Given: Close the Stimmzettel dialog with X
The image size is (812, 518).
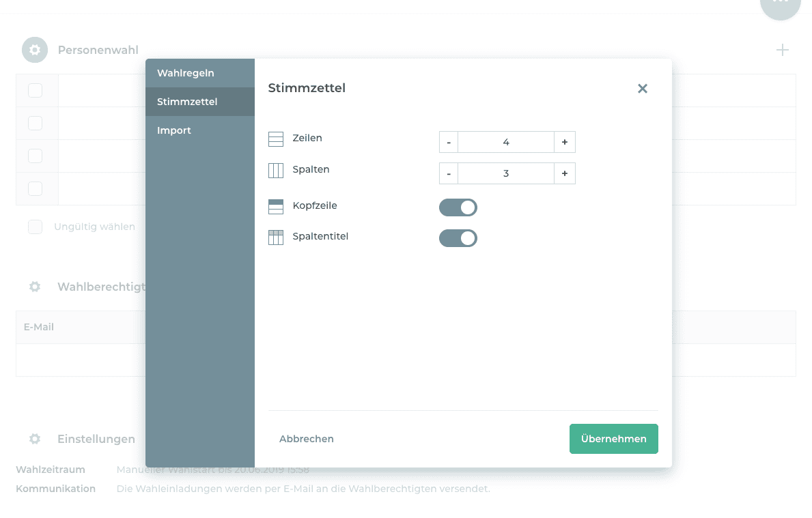Looking at the screenshot, I should point(642,89).
